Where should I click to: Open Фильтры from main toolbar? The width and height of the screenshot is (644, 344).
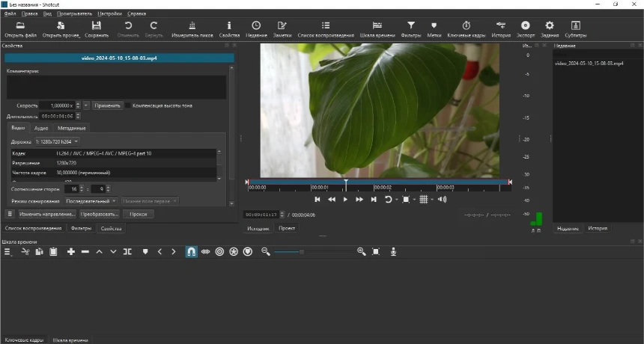click(410, 29)
